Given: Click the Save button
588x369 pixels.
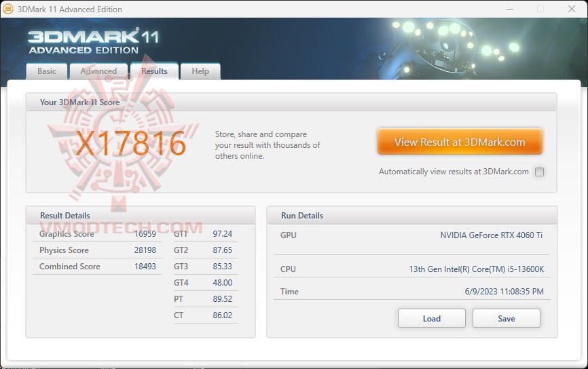Looking at the screenshot, I should [x=507, y=318].
